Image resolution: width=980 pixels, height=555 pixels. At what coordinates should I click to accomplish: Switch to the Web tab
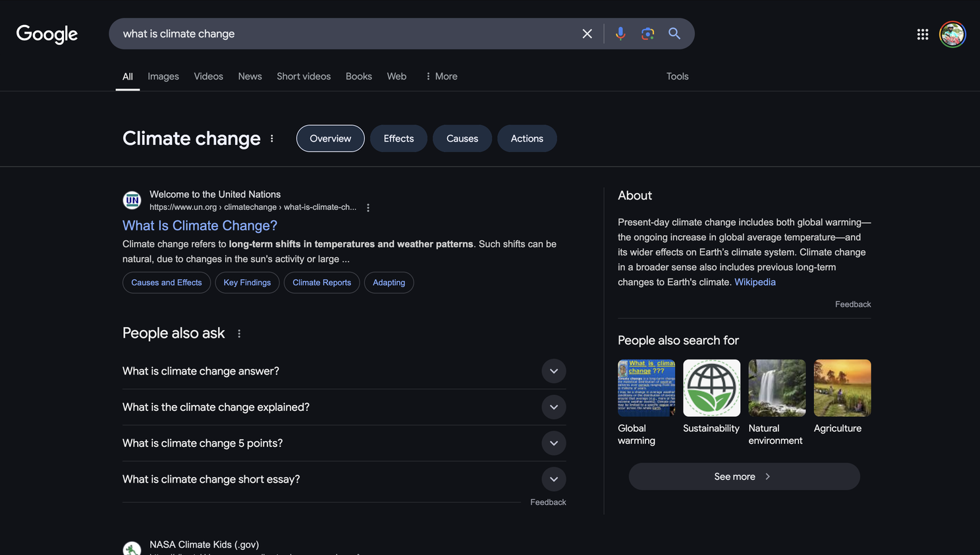pyautogui.click(x=396, y=76)
